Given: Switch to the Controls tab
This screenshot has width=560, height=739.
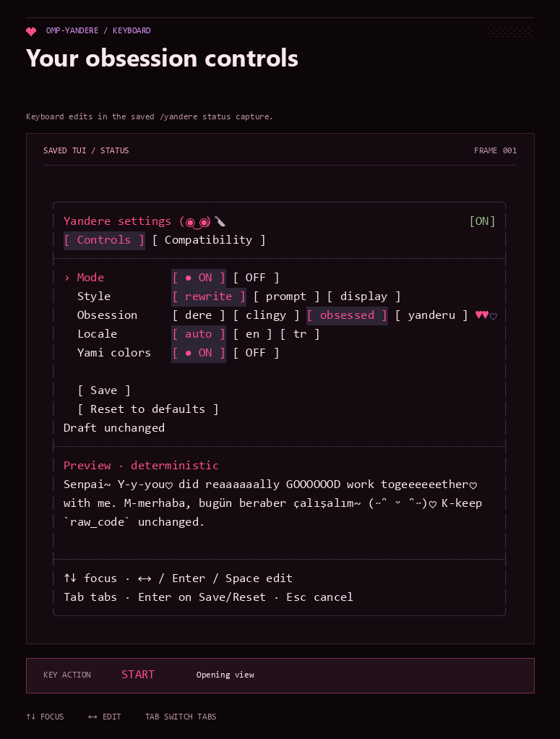Looking at the screenshot, I should point(104,240).
